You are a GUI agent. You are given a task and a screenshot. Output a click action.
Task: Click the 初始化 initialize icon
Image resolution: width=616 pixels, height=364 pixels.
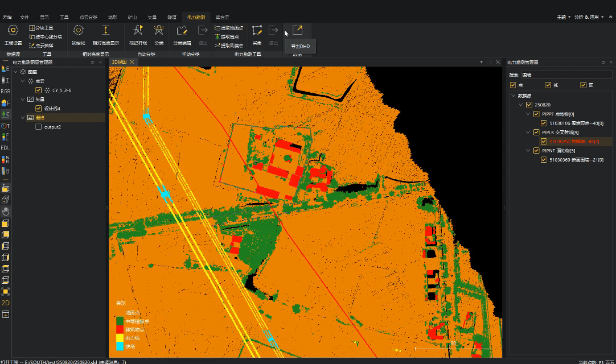(79, 31)
